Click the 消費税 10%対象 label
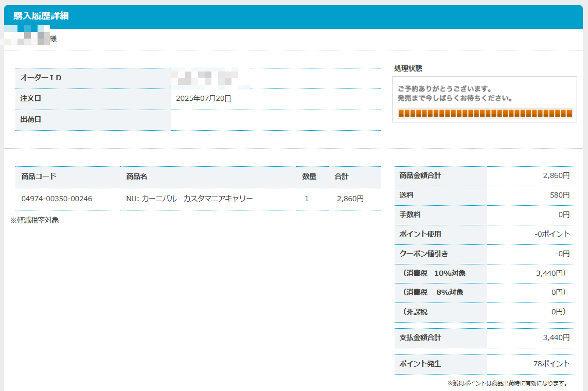The height and width of the screenshot is (391, 588). pos(434,273)
